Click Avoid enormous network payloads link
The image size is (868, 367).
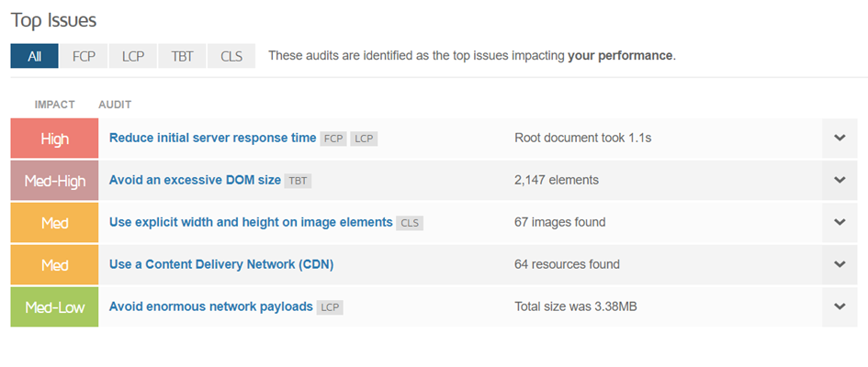point(210,306)
